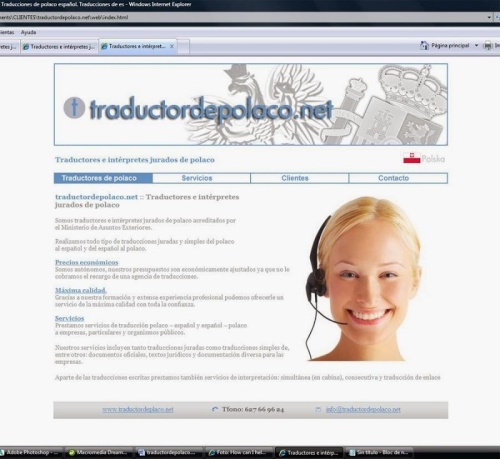
Task: Click the info@traductordepolaco.net email link
Action: pyautogui.click(x=363, y=409)
